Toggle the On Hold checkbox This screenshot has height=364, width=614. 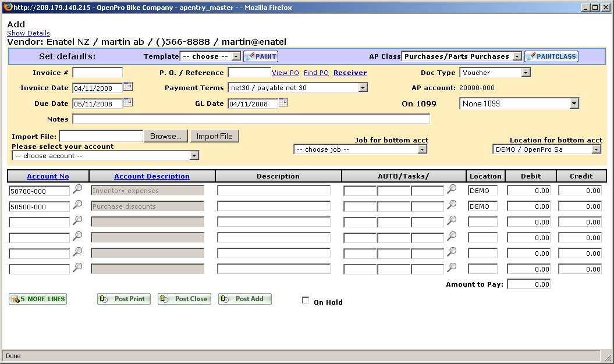[x=306, y=301]
